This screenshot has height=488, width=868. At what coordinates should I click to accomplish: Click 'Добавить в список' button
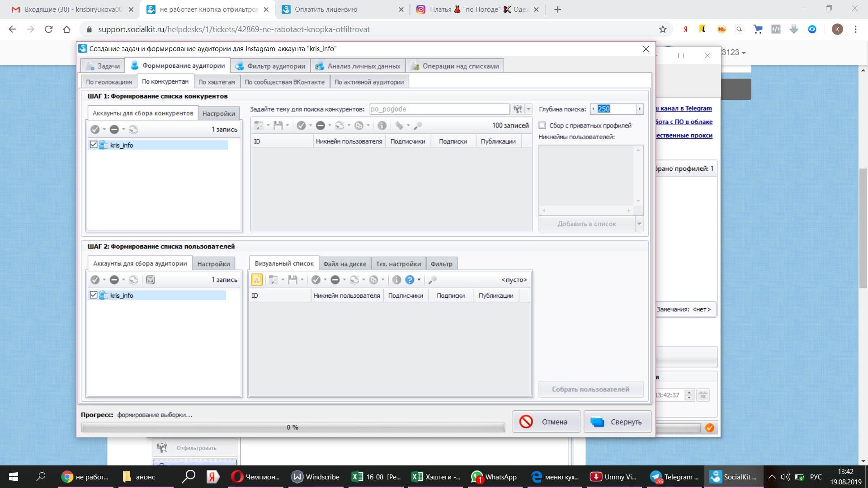[x=587, y=224]
